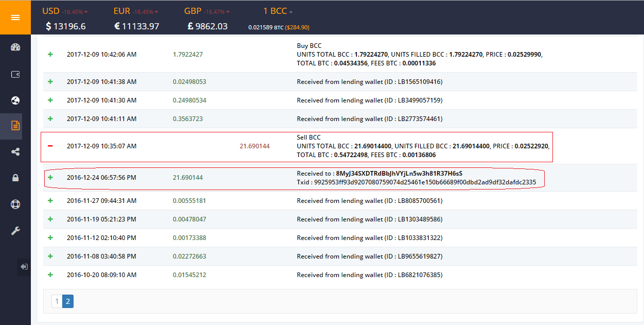Open the wallet icon in sidebar
The image size is (644, 325).
(15, 74)
